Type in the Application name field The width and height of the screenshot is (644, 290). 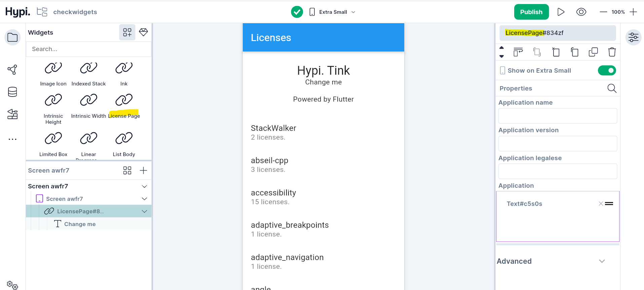[557, 116]
